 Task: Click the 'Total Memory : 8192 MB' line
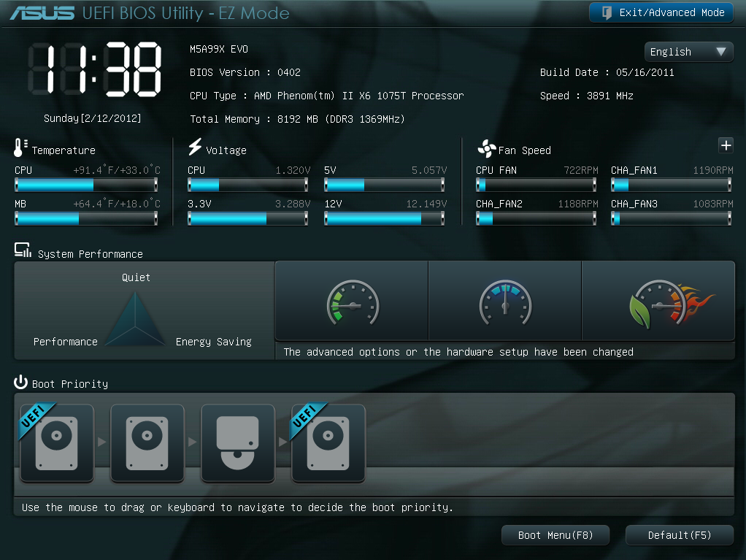(x=297, y=120)
